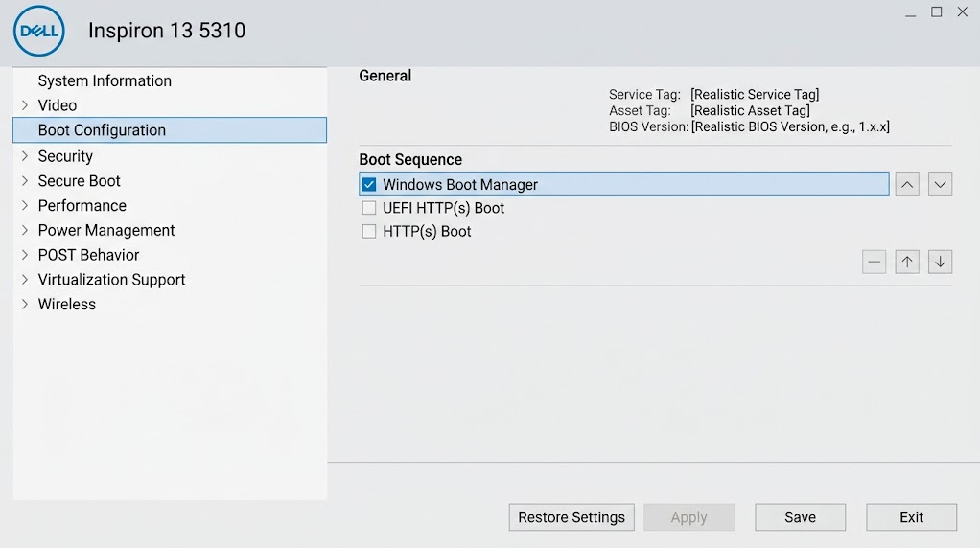Open the Video settings item

pos(58,105)
